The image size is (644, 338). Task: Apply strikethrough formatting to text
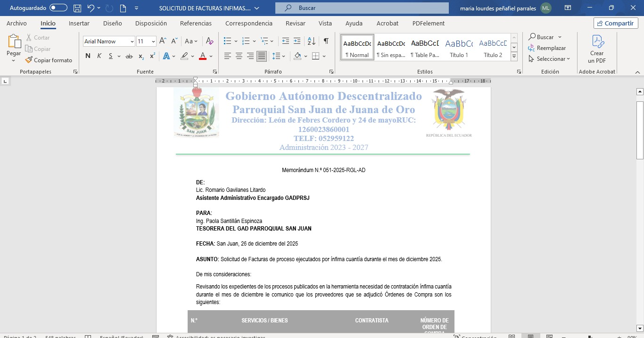tap(129, 56)
